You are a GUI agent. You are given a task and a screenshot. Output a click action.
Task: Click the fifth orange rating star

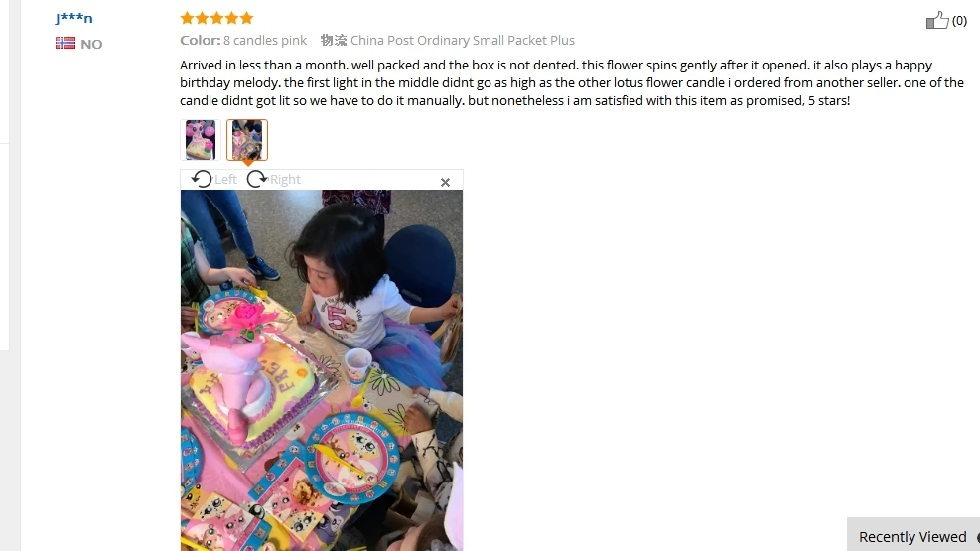(x=247, y=18)
